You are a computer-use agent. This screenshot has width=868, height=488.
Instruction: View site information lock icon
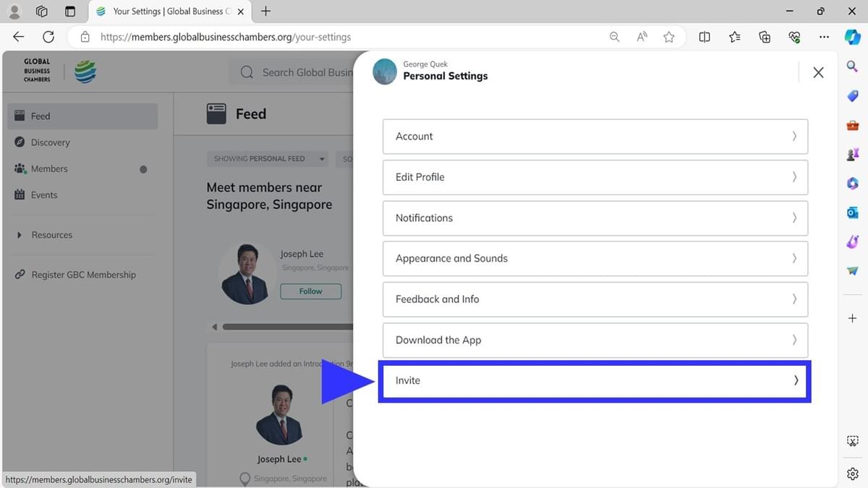tap(85, 37)
